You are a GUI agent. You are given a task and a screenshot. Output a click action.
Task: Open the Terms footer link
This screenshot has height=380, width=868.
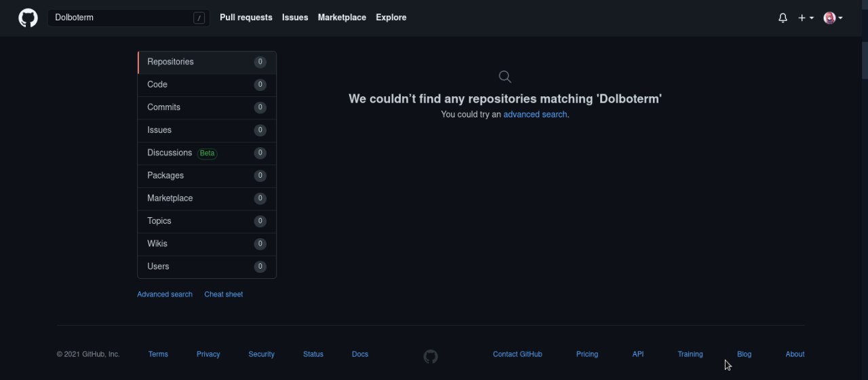(x=158, y=354)
